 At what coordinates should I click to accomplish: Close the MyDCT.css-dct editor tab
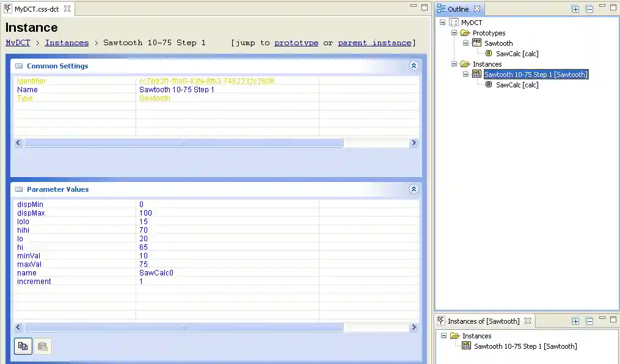(x=67, y=9)
